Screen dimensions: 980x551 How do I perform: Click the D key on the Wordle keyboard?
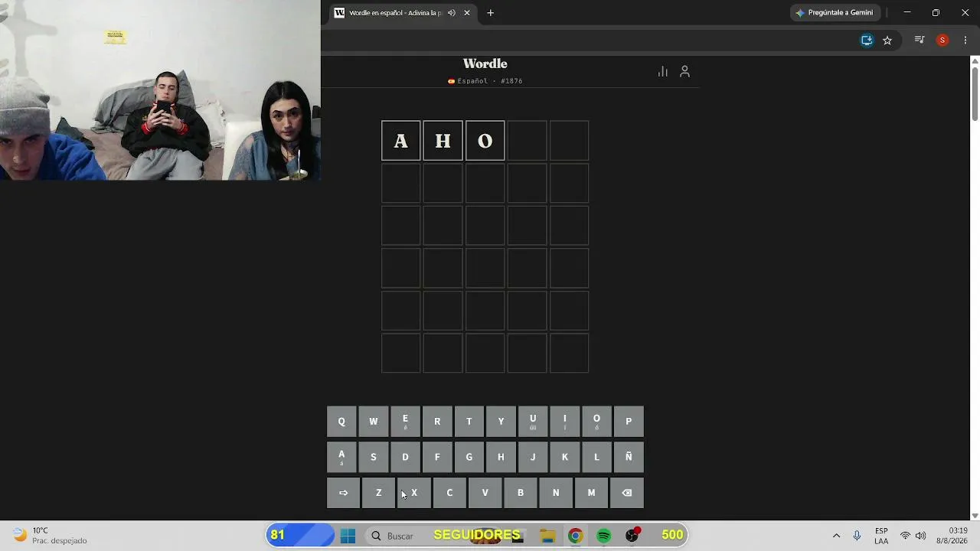[405, 457]
